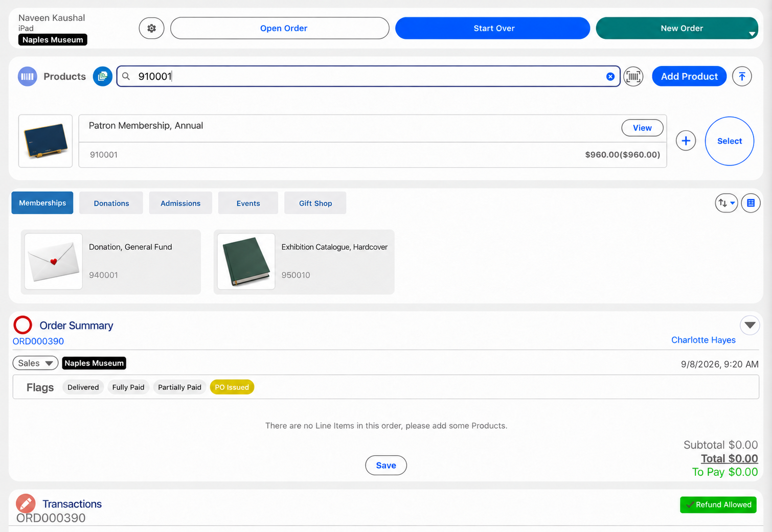Viewport: 772px width, 532px height.
Task: Click the upload arrow icon beside Add Product
Action: (x=742, y=77)
